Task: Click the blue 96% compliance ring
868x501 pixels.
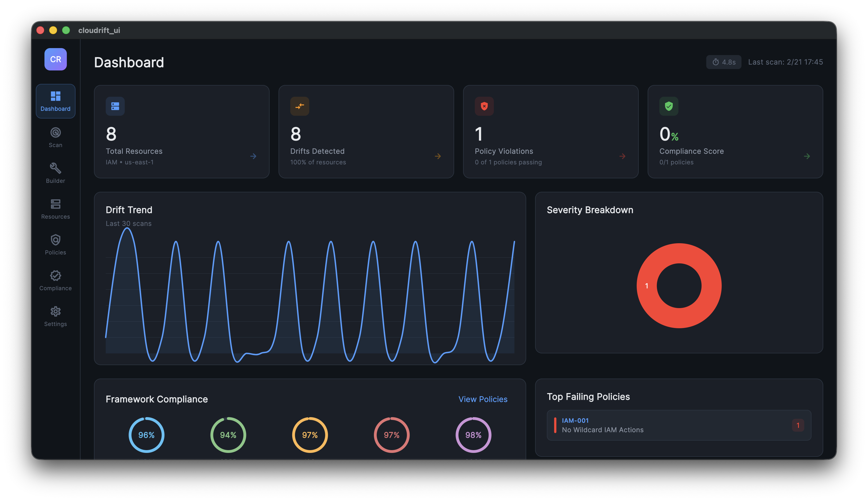Action: tap(146, 434)
